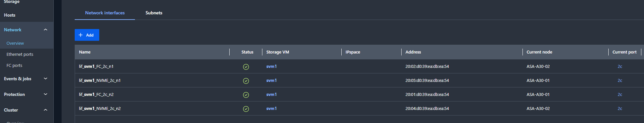Switch to the Network interfaces tab
The height and width of the screenshot is (123, 644).
[105, 13]
